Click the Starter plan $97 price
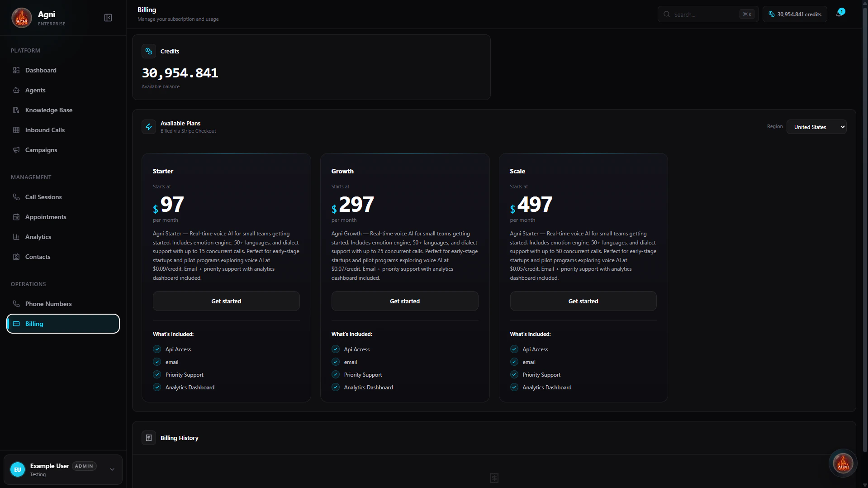868x488 pixels. tap(168, 205)
